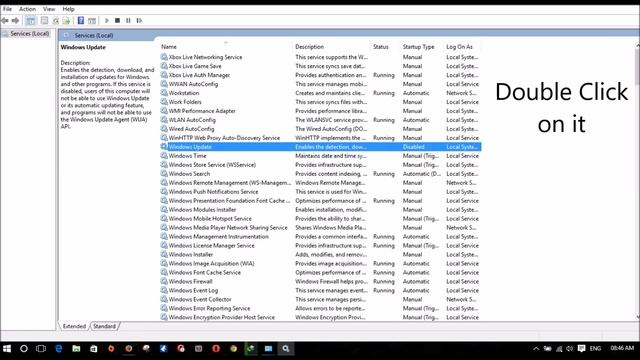640x360 pixels.
Task: Select the WWAN AutoConfig service
Action: coord(320,84)
